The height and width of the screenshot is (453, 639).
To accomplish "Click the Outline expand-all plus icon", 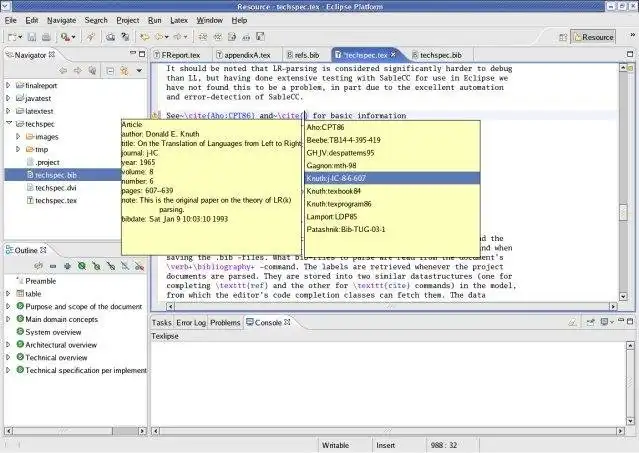I will 67,266.
